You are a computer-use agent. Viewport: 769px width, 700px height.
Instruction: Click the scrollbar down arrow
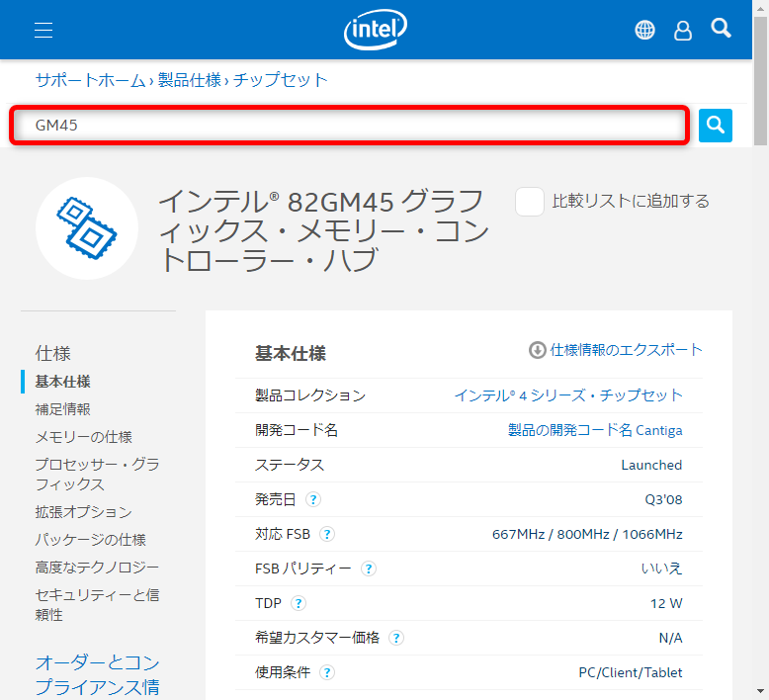(761, 691)
